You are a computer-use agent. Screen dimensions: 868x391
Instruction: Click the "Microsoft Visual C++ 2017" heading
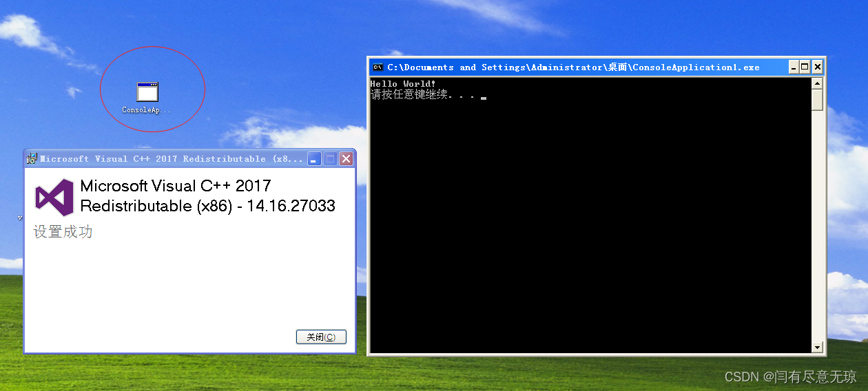(176, 186)
